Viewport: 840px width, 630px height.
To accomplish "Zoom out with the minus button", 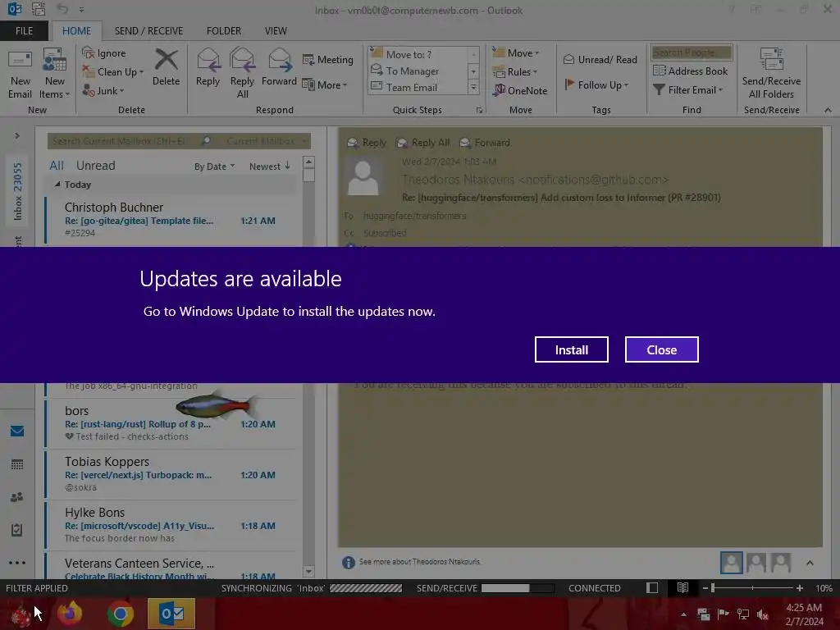I will point(705,587).
